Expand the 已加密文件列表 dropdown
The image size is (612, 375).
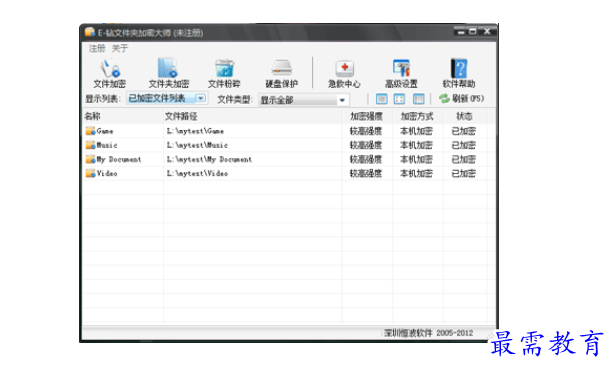coord(201,98)
